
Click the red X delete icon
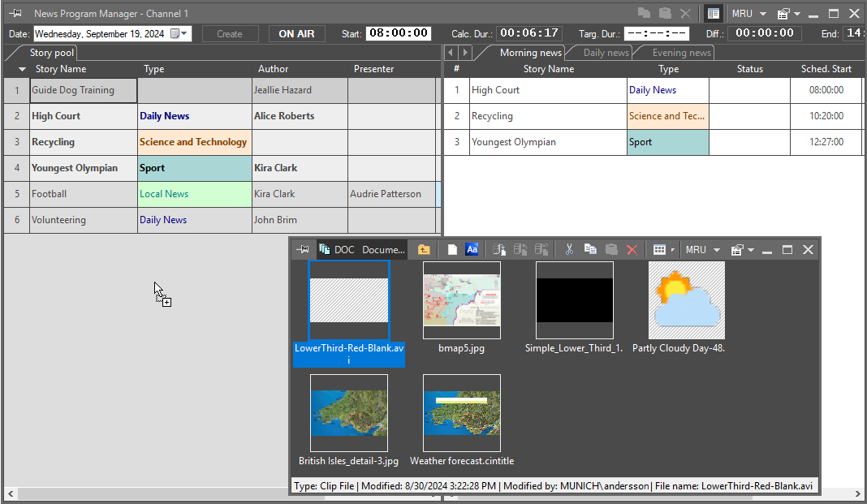(632, 250)
